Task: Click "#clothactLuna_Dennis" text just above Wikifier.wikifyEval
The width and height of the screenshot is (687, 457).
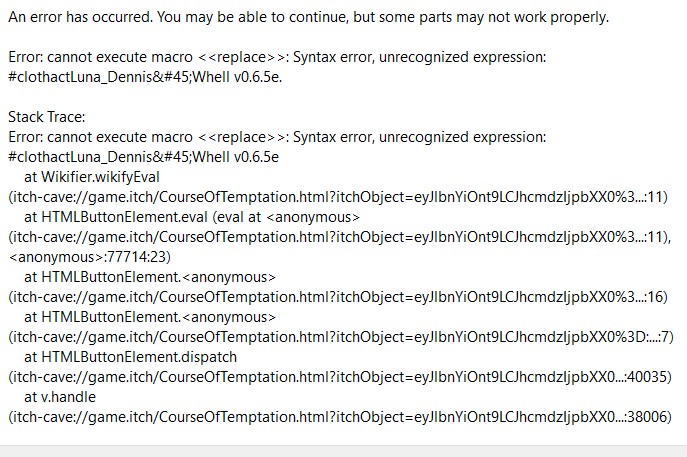Action: (x=143, y=157)
